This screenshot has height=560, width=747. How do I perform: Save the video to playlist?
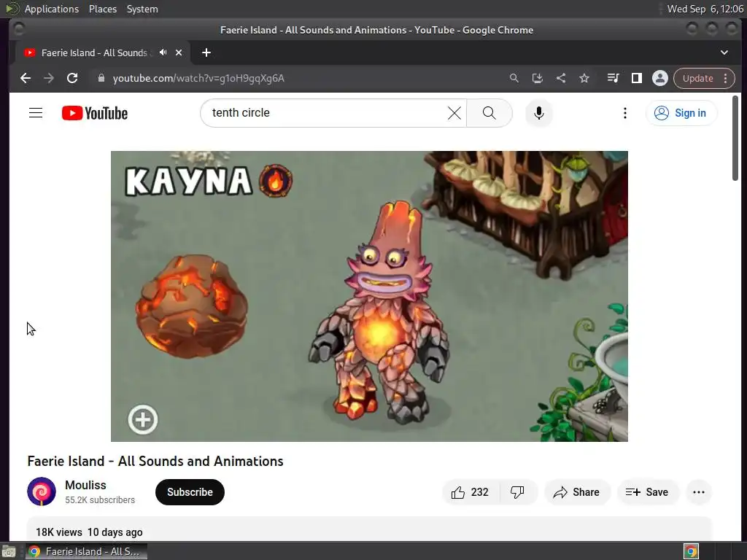click(x=648, y=492)
